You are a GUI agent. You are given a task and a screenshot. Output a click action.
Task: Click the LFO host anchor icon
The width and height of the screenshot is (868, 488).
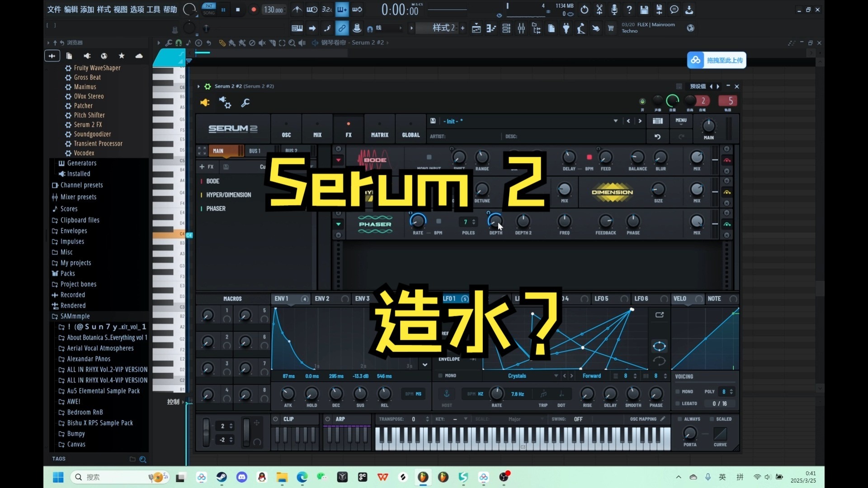pos(446,394)
